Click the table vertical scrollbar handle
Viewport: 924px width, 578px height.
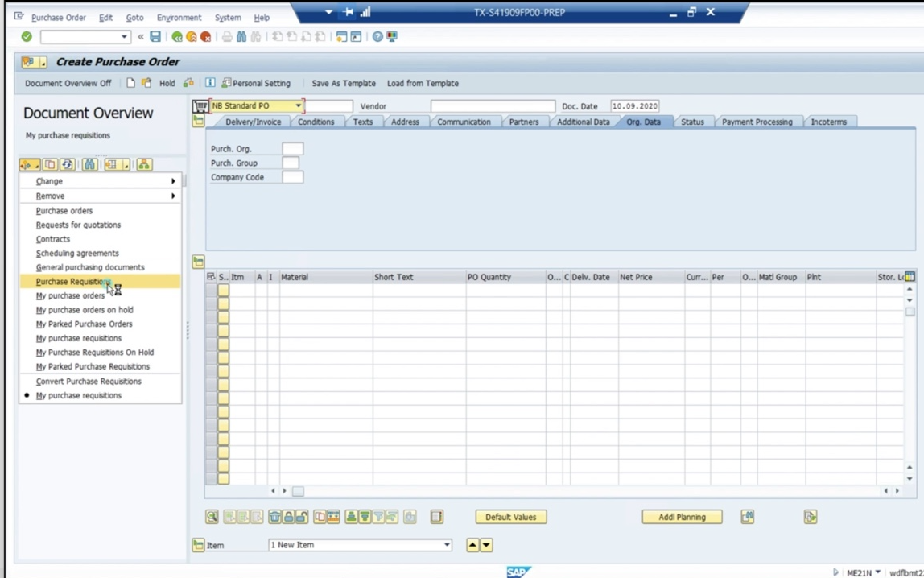click(910, 312)
